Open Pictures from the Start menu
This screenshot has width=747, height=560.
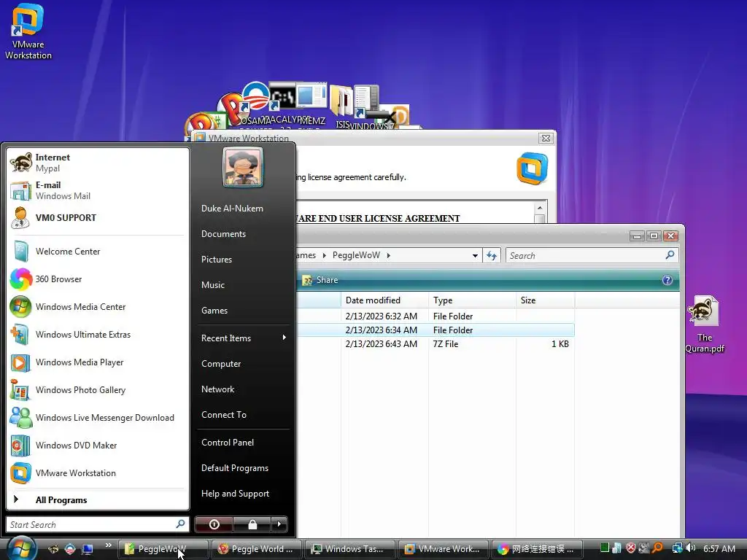(243, 260)
